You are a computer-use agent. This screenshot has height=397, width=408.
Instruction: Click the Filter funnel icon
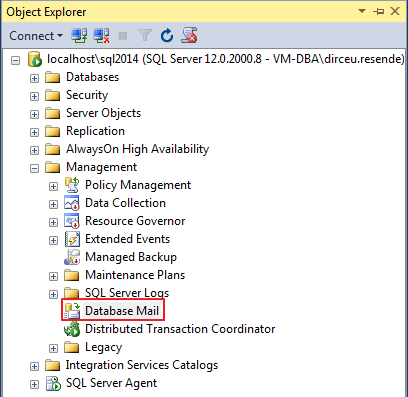(145, 36)
